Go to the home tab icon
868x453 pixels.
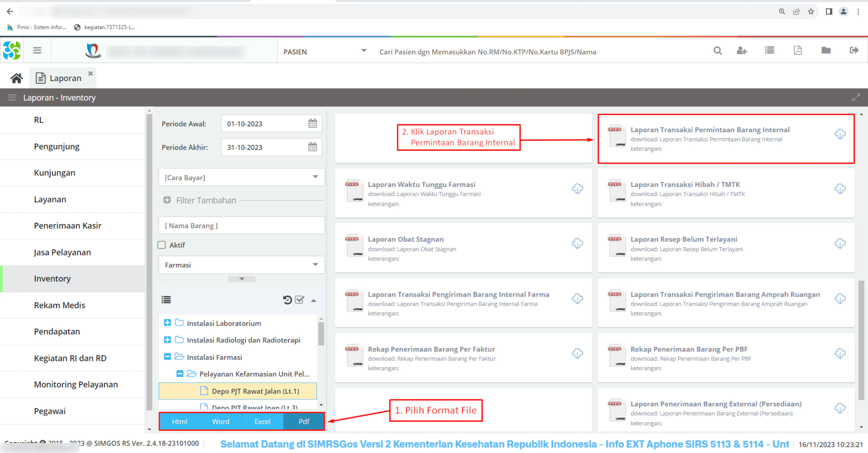tap(16, 78)
